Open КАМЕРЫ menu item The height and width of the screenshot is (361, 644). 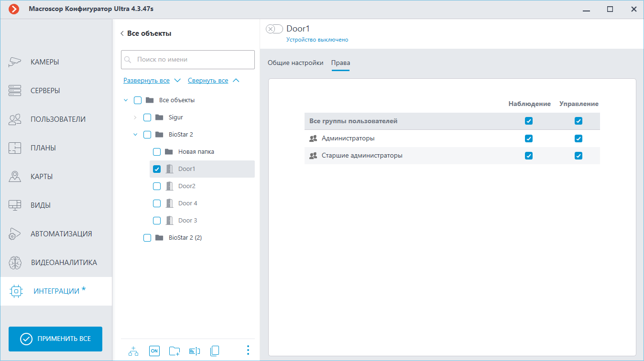pyautogui.click(x=56, y=62)
